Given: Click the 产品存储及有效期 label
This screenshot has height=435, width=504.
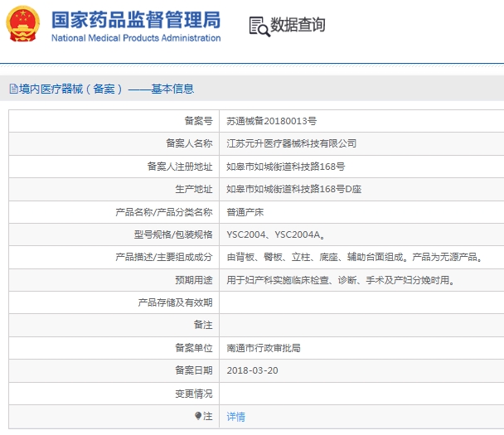Looking at the screenshot, I should [175, 302].
